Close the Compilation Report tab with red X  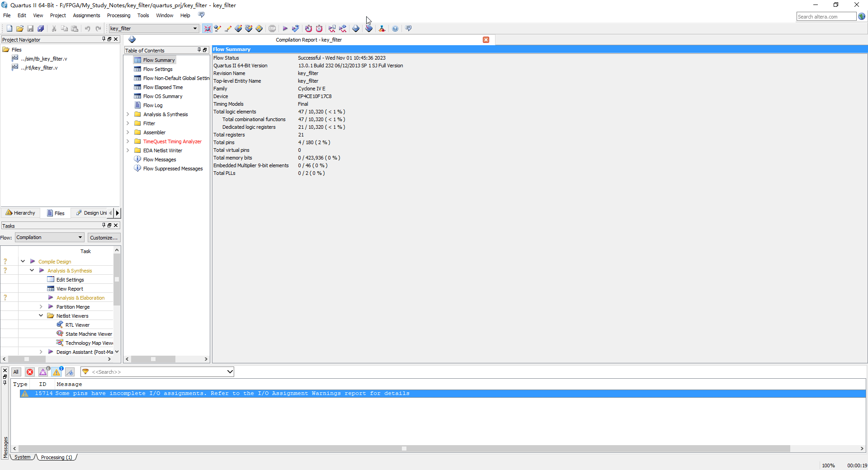coord(486,40)
